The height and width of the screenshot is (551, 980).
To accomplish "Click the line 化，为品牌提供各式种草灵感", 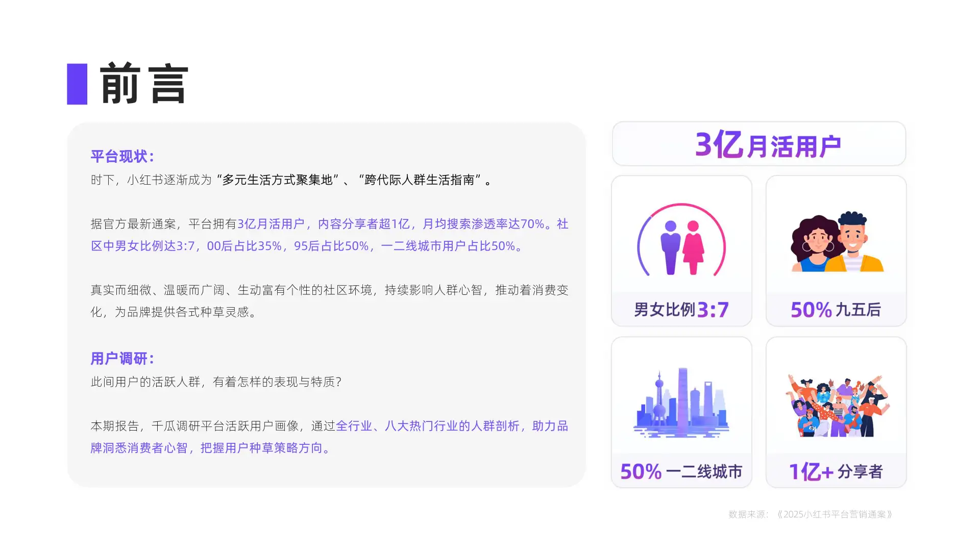I will (x=174, y=312).
